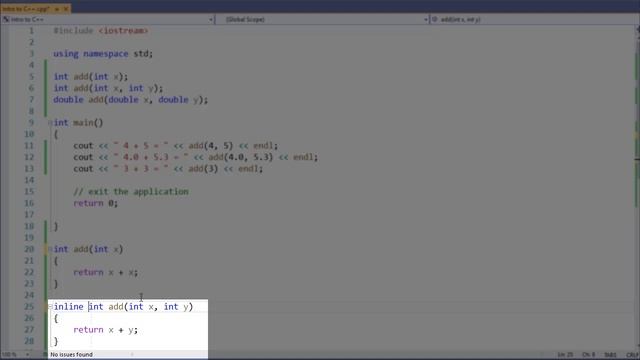Click line number 19 in the gutter
This screenshot has height=360, width=640.
click(x=29, y=238)
